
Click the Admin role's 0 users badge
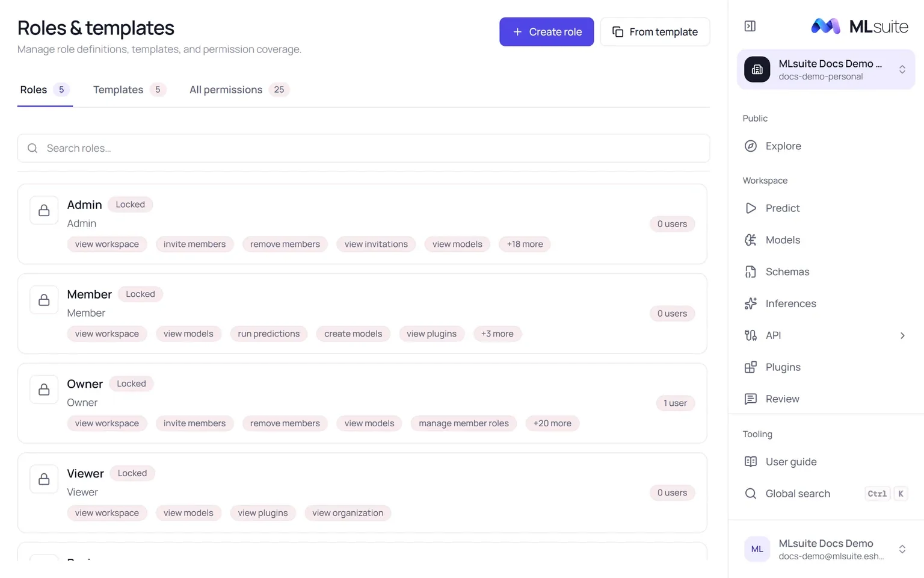[672, 224]
